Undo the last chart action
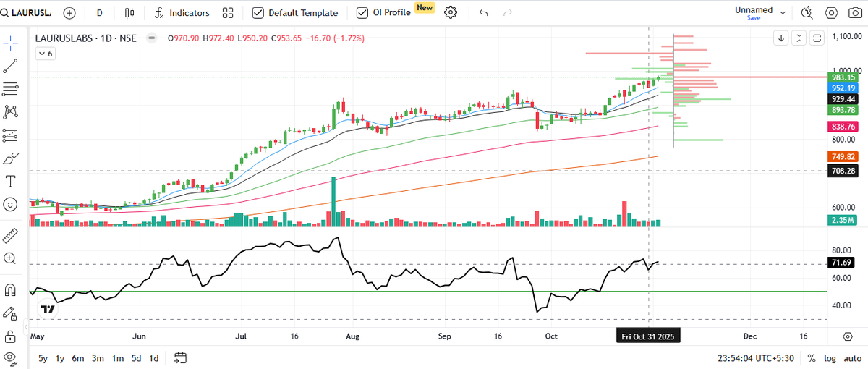Screen dimensions: 868x369 (x=484, y=13)
